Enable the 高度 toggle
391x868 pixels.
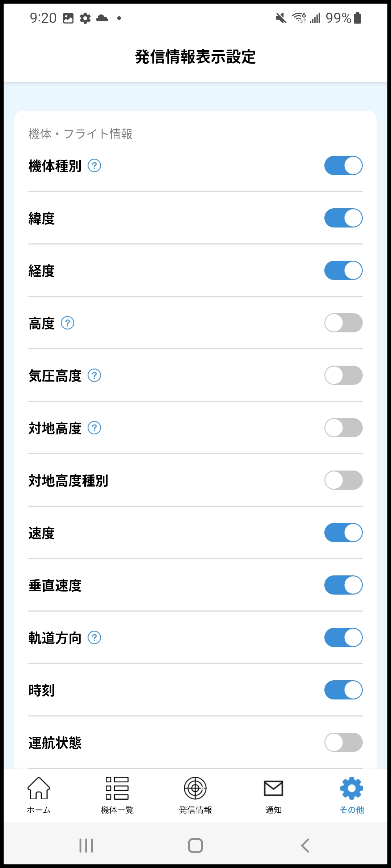click(343, 323)
